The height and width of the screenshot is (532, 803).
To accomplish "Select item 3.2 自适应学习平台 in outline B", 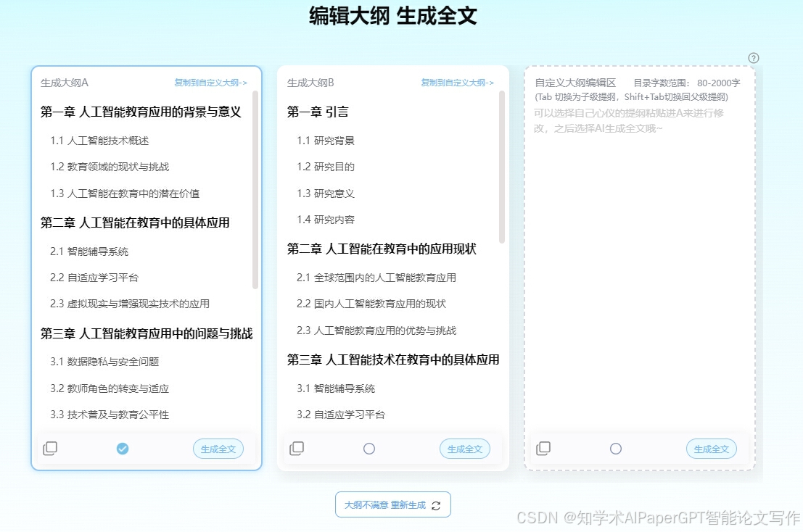I will 341,415.
